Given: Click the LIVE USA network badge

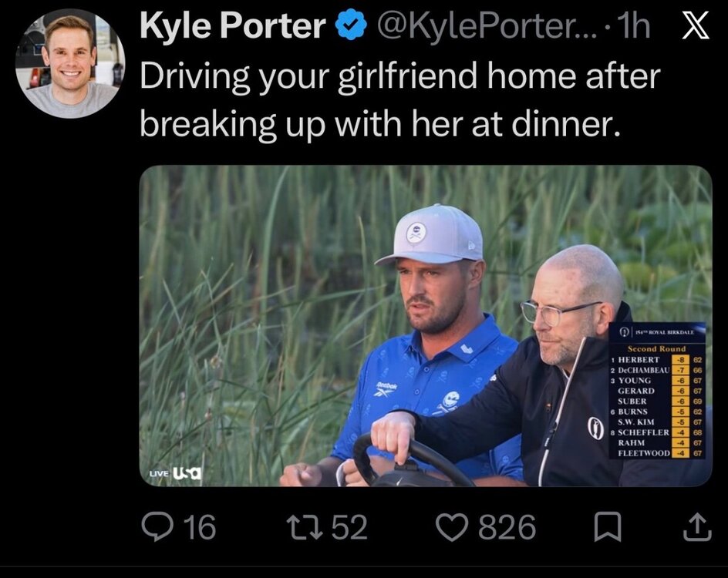Looking at the screenshot, I should tap(176, 473).
